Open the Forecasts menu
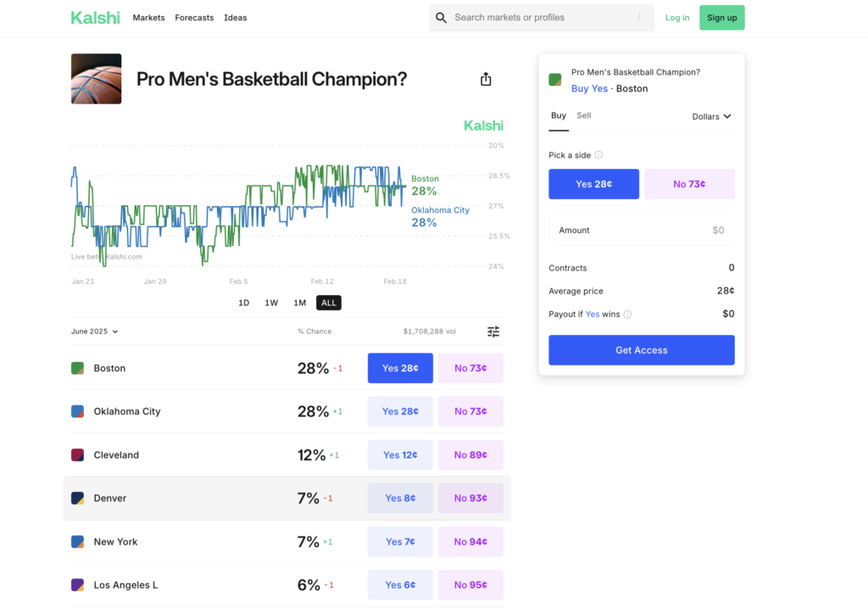The height and width of the screenshot is (608, 868). click(194, 18)
